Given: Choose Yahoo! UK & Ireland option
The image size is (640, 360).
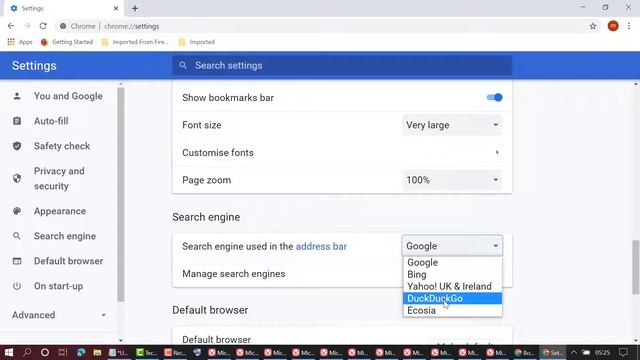Looking at the screenshot, I should 452,287.
